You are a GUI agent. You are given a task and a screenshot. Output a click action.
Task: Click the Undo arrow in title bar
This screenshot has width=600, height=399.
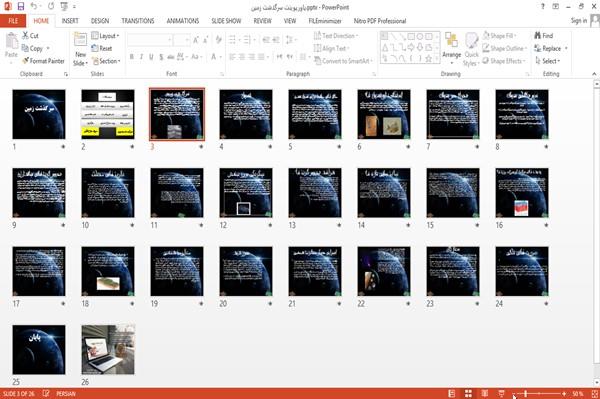(x=34, y=7)
